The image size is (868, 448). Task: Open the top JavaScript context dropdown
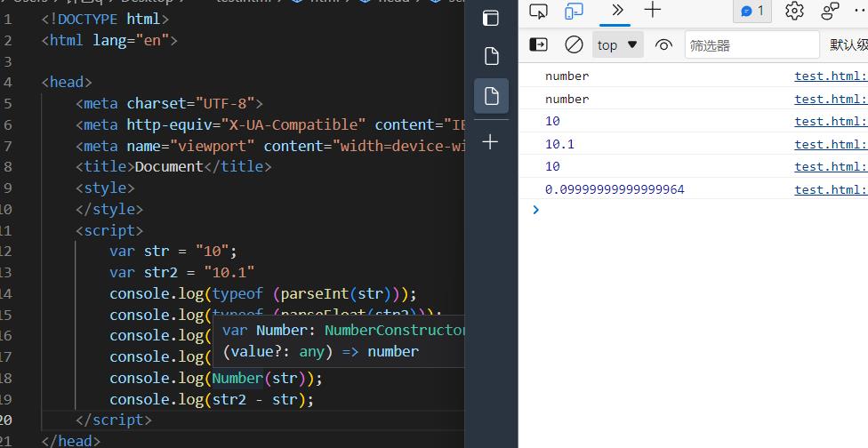pos(618,44)
